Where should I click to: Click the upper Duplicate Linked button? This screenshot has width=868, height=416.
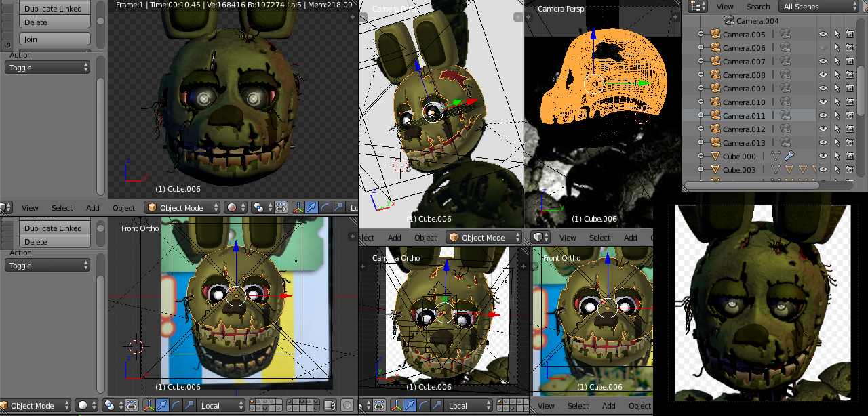pyautogui.click(x=55, y=8)
